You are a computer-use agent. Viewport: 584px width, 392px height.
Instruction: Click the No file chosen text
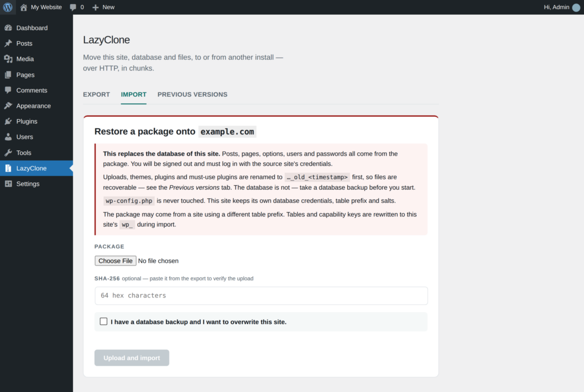159,261
